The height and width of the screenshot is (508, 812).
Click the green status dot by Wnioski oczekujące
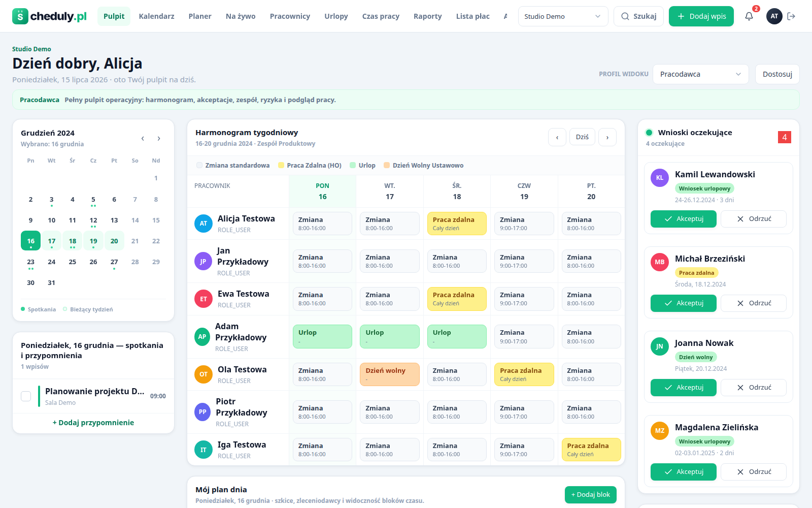coord(649,133)
